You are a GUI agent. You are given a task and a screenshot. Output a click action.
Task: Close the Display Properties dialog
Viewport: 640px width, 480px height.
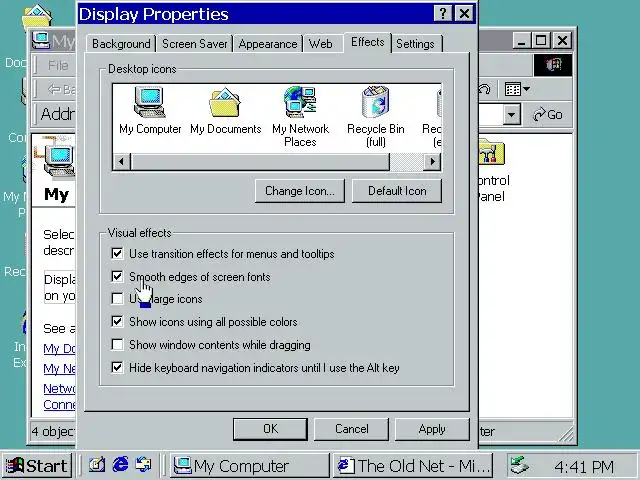[464, 14]
